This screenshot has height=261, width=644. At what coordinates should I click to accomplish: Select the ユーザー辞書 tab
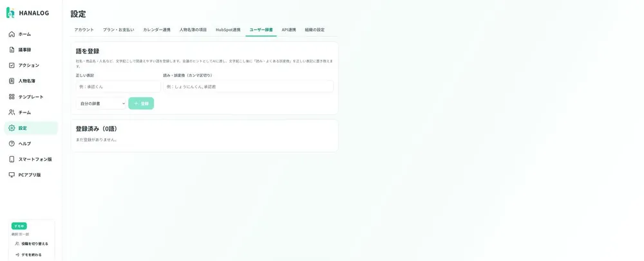tap(261, 30)
